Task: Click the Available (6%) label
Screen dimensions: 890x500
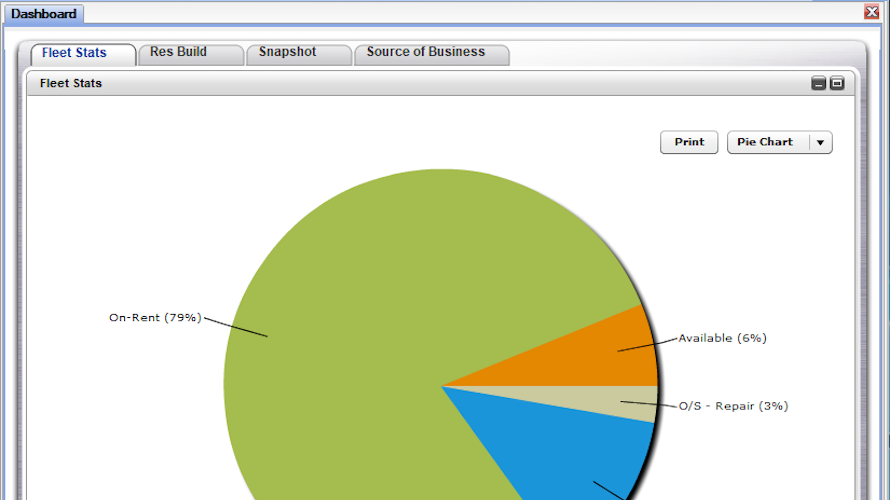Action: 723,338
